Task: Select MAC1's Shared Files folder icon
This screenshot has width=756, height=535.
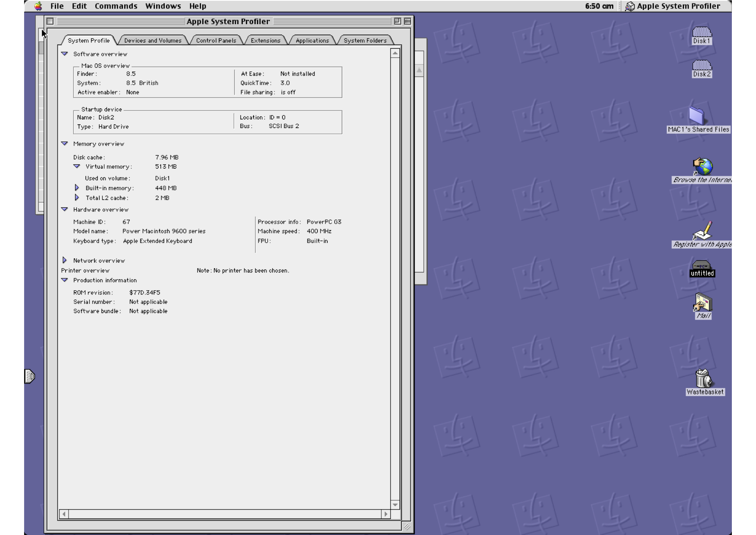Action: click(x=696, y=115)
